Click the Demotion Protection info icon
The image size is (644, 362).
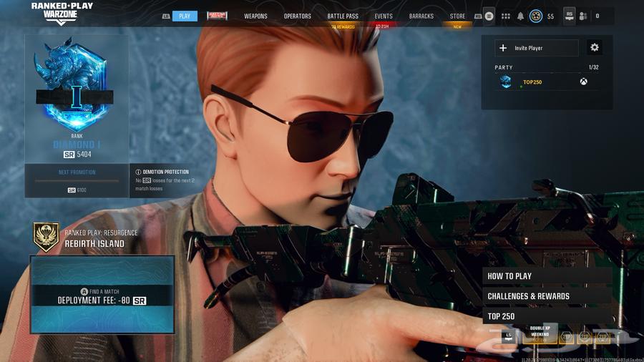138,172
